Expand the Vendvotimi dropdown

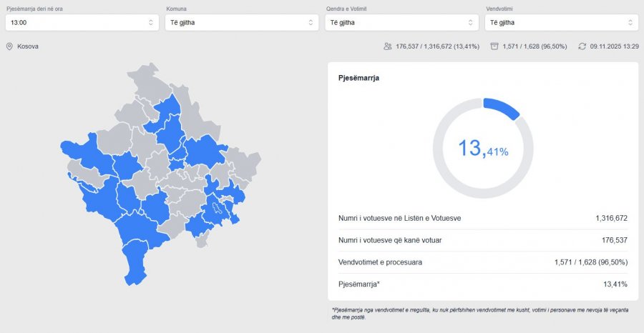point(561,23)
